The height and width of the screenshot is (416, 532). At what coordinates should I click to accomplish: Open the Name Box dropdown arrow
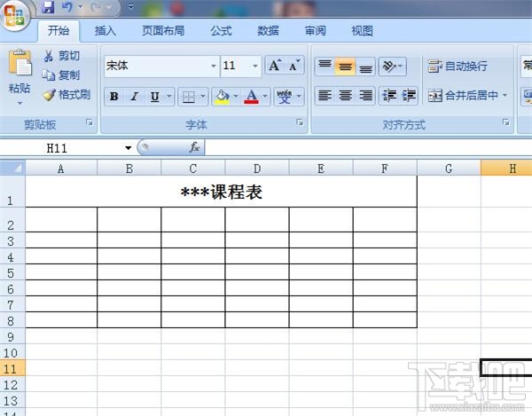click(x=128, y=148)
